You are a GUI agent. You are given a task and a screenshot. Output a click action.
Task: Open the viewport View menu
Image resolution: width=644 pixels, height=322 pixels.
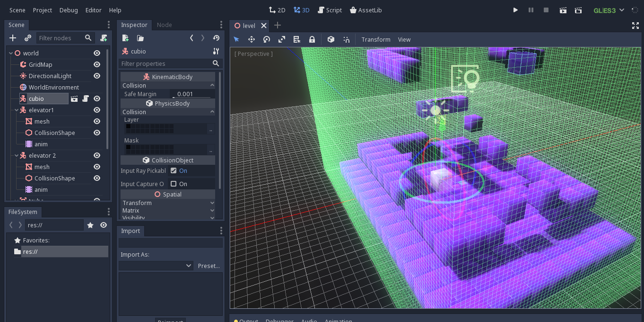[404, 39]
